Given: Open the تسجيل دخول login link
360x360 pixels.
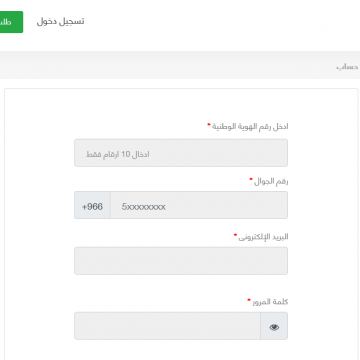Looking at the screenshot, I should [60, 21].
